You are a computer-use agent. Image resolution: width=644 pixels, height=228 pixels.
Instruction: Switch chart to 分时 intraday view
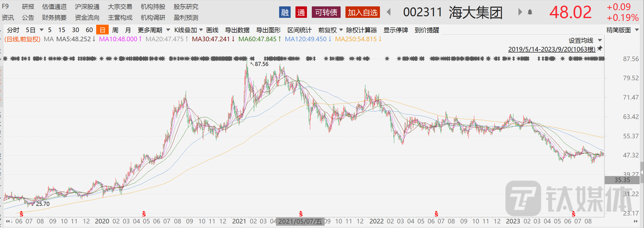[x=13, y=30]
